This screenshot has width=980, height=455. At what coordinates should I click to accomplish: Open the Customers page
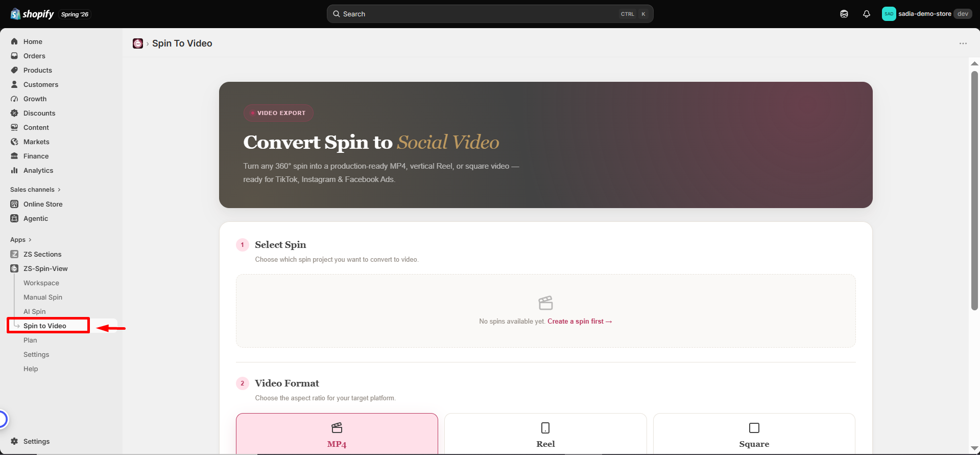(41, 84)
